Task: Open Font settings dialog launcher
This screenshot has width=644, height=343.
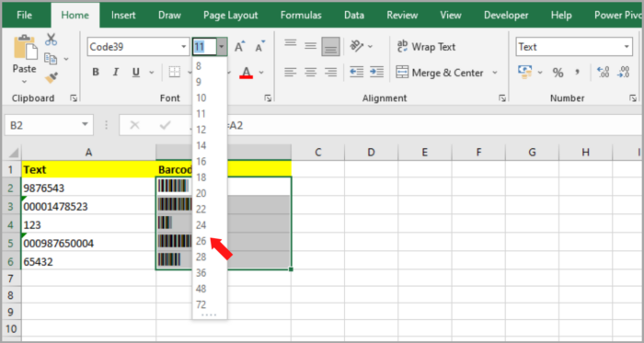Action: tap(268, 98)
